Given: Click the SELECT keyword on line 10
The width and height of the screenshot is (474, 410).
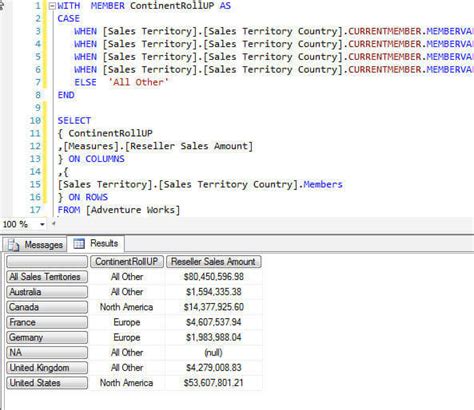Looking at the screenshot, I should 74,120.
